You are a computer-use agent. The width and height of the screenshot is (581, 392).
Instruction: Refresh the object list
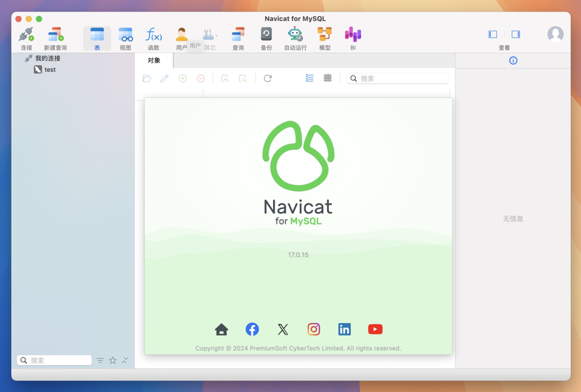(267, 78)
